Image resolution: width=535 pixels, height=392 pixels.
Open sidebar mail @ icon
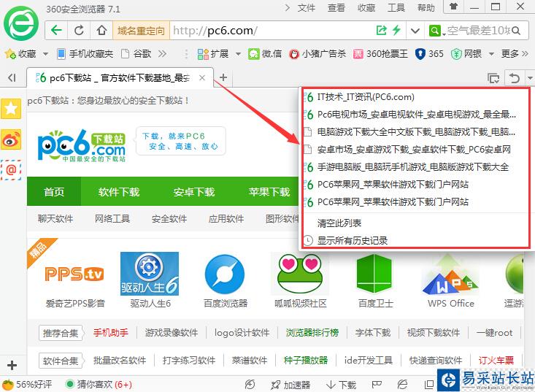pyautogui.click(x=11, y=169)
